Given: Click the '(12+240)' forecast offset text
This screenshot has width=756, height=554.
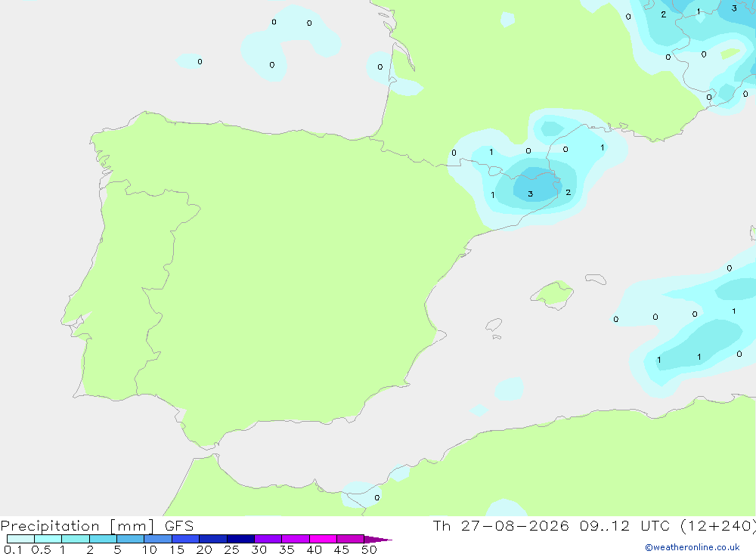Looking at the screenshot, I should 718,526.
